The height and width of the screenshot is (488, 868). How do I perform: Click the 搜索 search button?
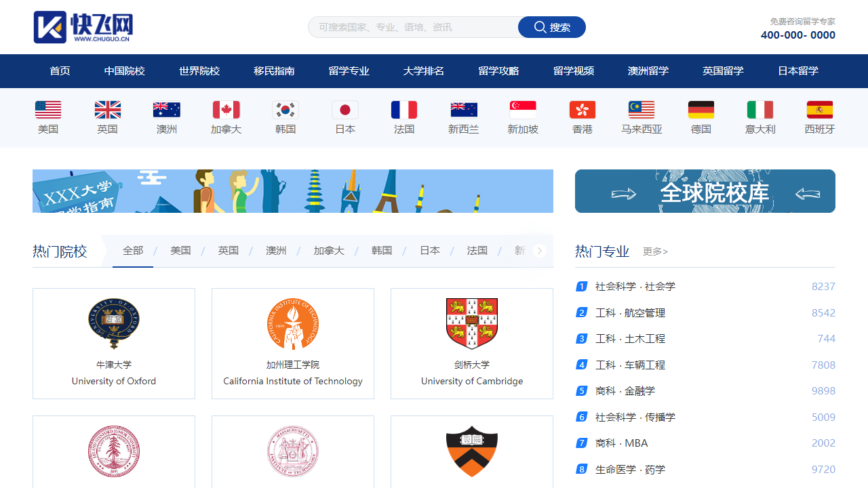pyautogui.click(x=551, y=27)
